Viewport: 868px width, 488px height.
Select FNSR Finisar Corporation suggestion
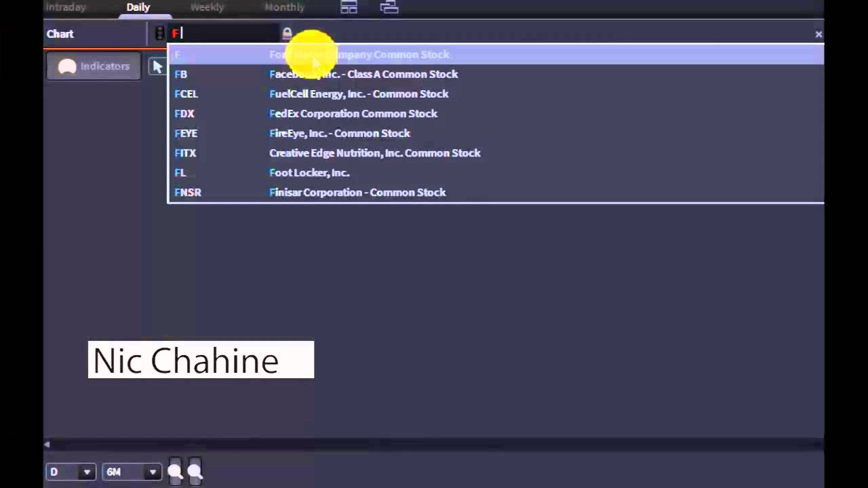coord(496,192)
